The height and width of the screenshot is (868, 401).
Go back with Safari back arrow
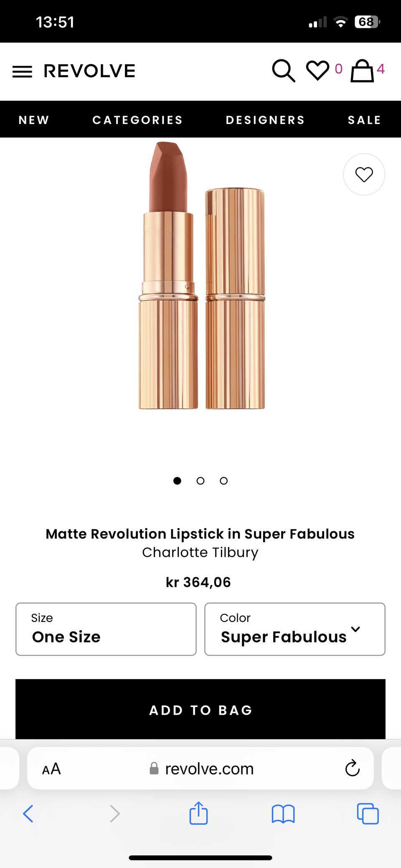pos(28,814)
